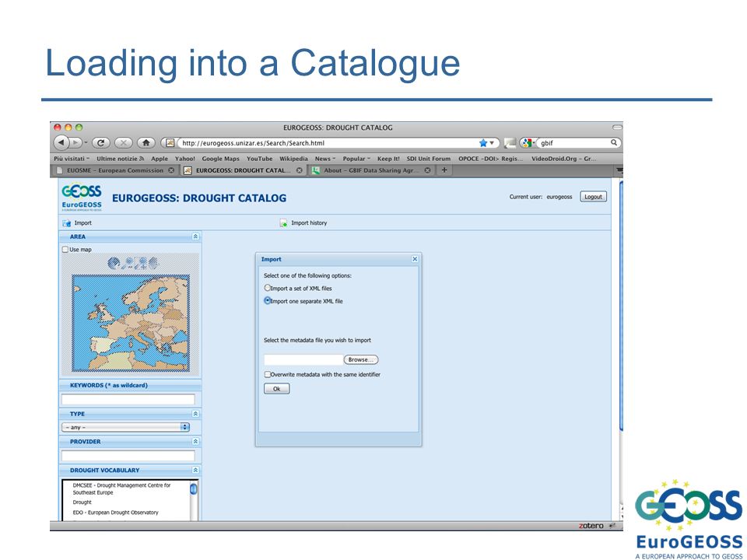The width and height of the screenshot is (747, 560).
Task: Click the Logout button
Action: 593,197
